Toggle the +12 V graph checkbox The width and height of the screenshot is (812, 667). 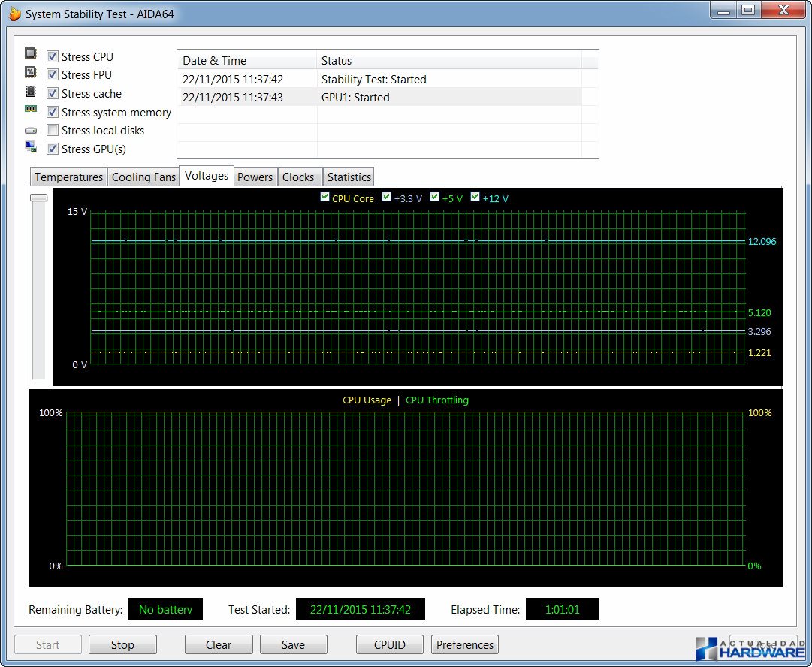(x=475, y=197)
